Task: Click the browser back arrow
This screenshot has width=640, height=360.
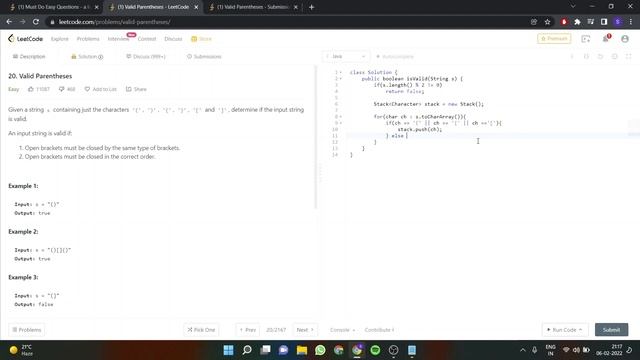Action: (9, 22)
